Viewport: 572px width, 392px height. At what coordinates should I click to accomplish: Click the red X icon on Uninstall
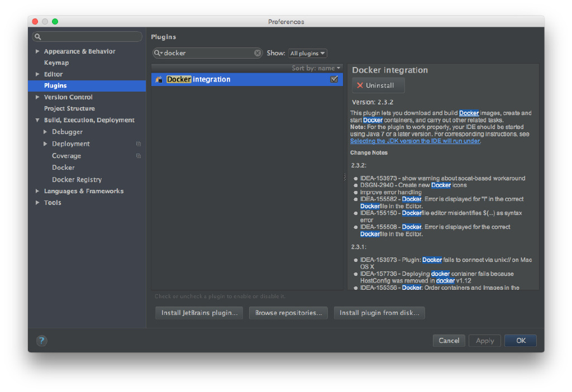360,85
